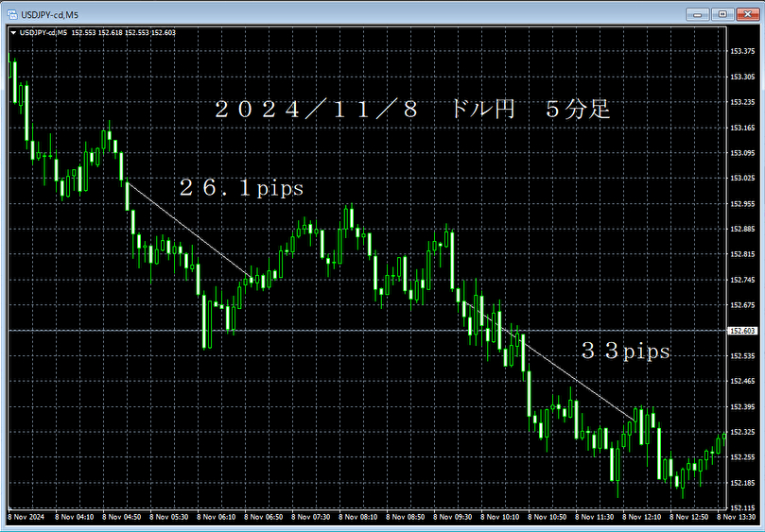Click the 153.375 price scale label
Screen dimensions: 765x532
tap(742, 51)
